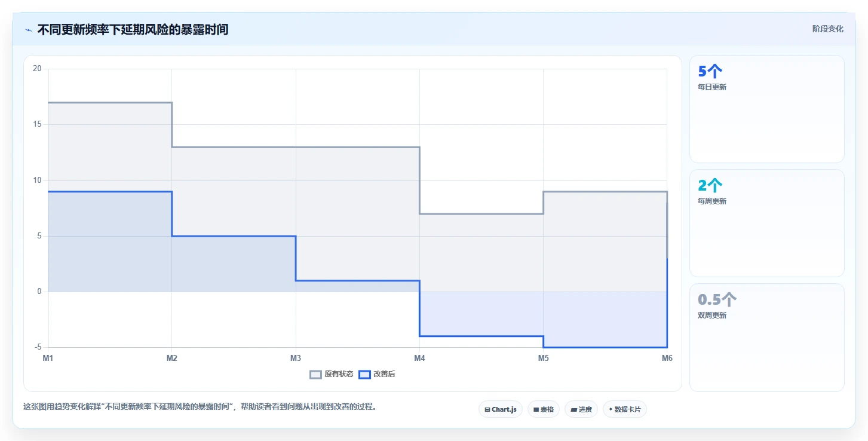This screenshot has width=868, height=441.
Task: Click the 2个 value text
Action: tap(710, 185)
